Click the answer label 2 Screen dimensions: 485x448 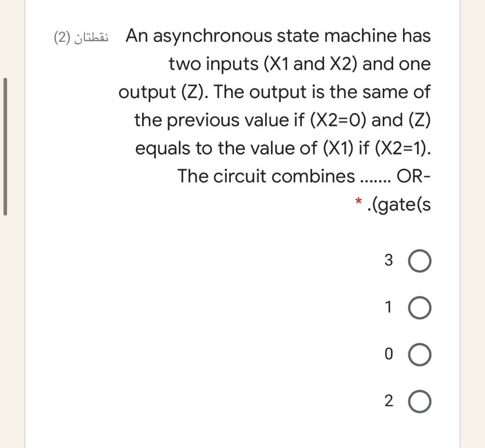pos(388,401)
